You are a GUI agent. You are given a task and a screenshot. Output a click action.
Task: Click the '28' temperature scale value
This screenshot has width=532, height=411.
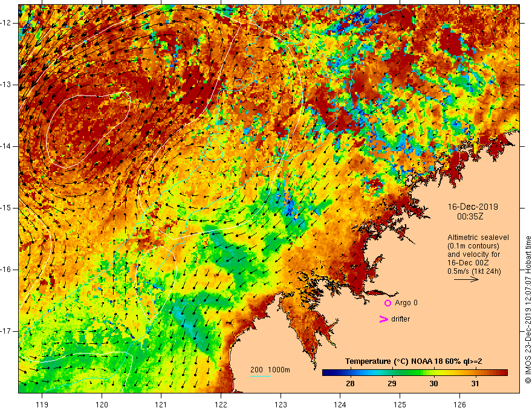click(x=350, y=384)
